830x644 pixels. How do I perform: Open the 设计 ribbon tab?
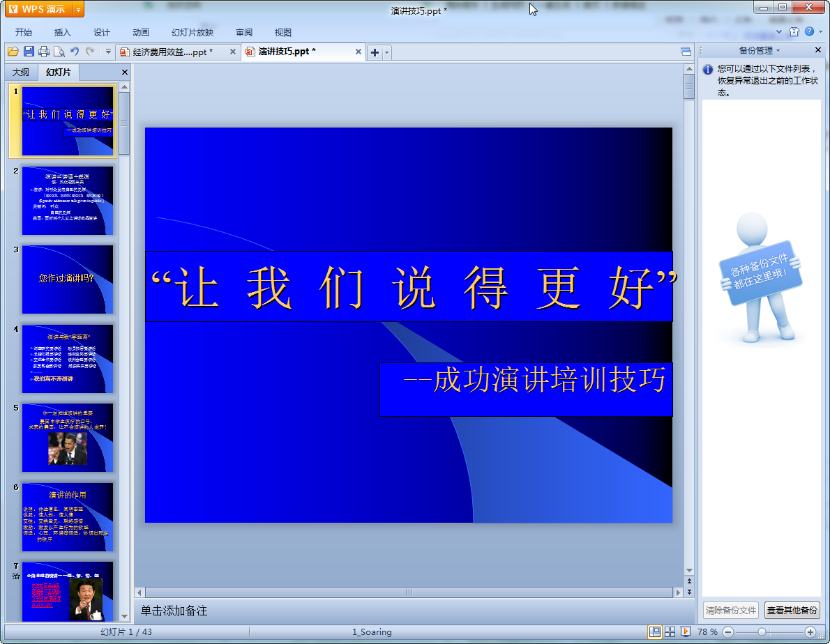click(102, 32)
